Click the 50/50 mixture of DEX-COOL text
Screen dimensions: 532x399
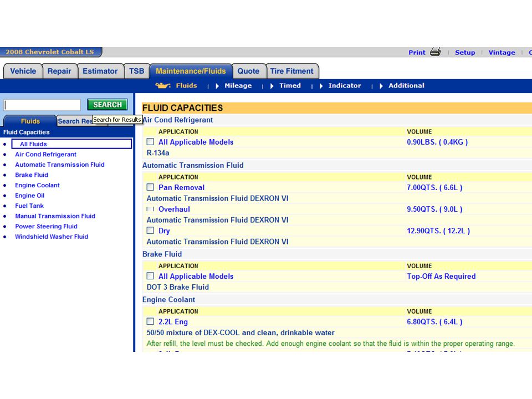click(241, 332)
